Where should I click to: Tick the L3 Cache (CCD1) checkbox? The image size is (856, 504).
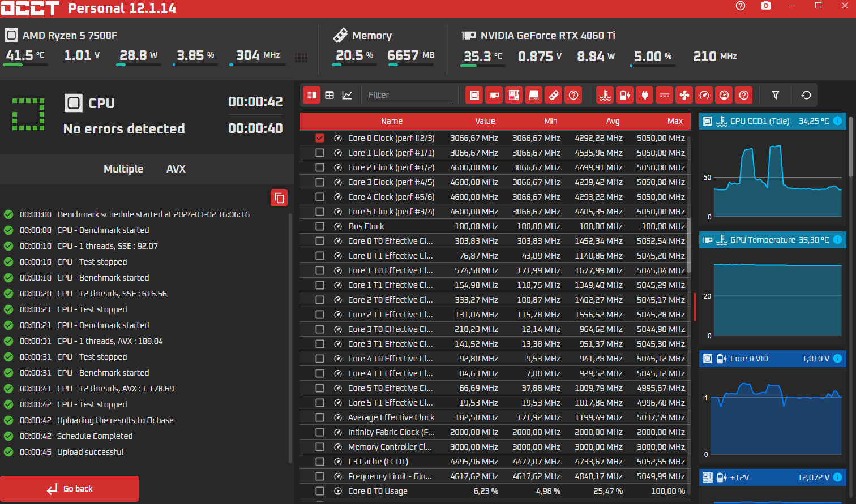320,462
